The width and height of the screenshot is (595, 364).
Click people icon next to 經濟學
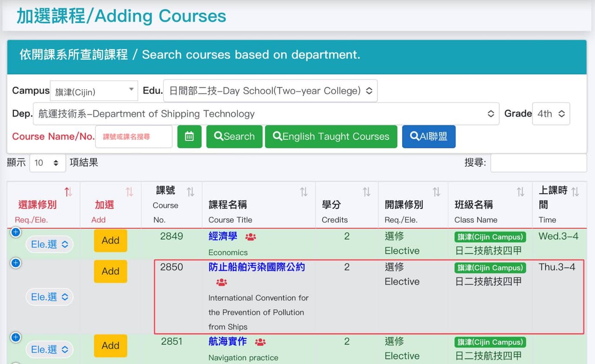[251, 237]
